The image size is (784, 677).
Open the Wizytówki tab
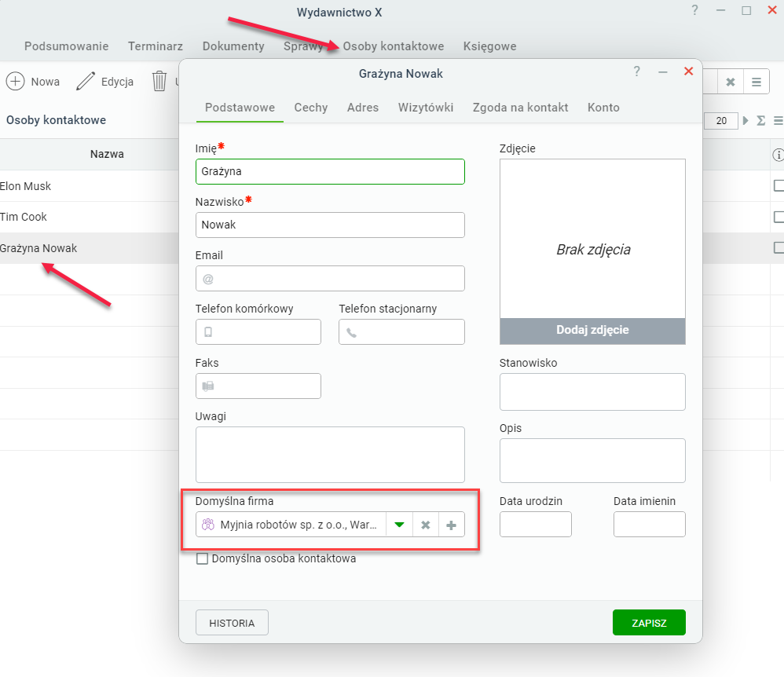click(x=426, y=108)
